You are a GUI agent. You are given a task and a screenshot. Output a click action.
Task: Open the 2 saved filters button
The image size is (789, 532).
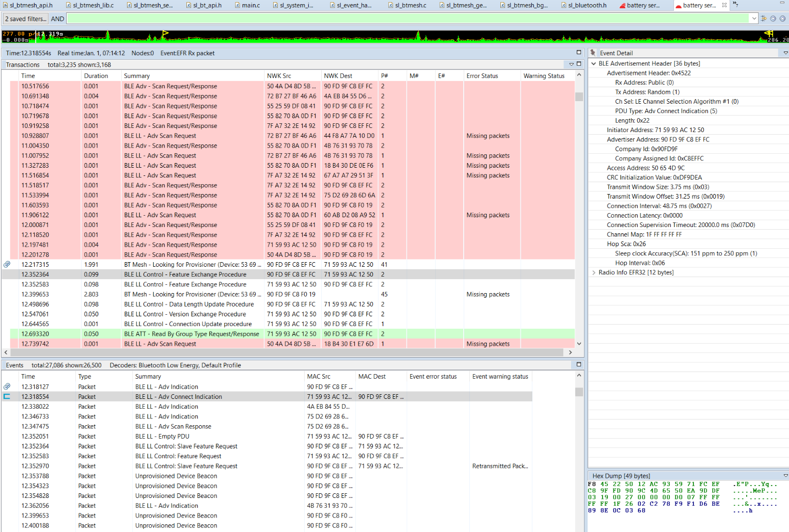point(25,19)
